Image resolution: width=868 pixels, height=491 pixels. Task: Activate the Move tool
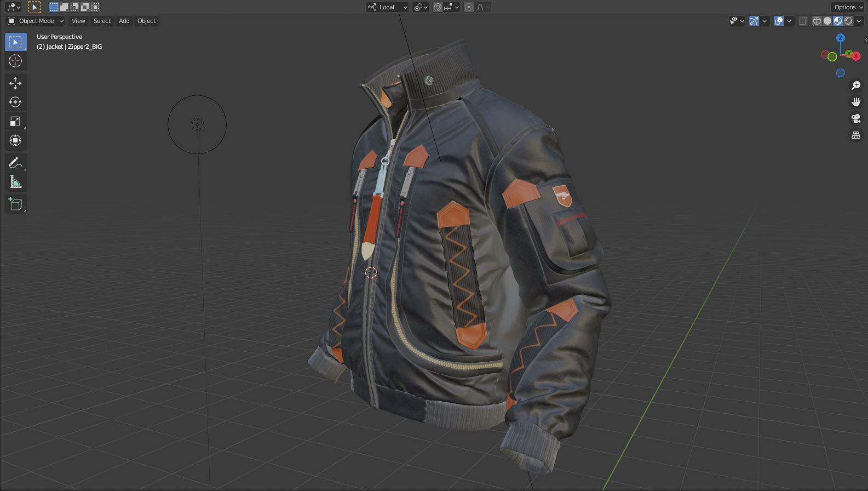pyautogui.click(x=15, y=83)
